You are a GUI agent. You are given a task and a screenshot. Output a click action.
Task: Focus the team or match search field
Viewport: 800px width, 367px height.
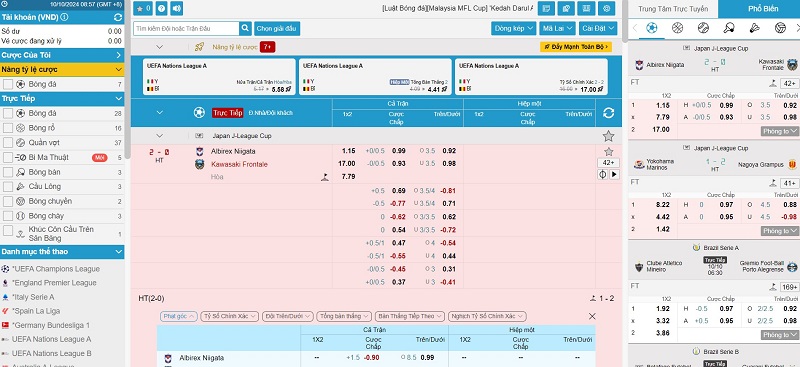[186, 29]
